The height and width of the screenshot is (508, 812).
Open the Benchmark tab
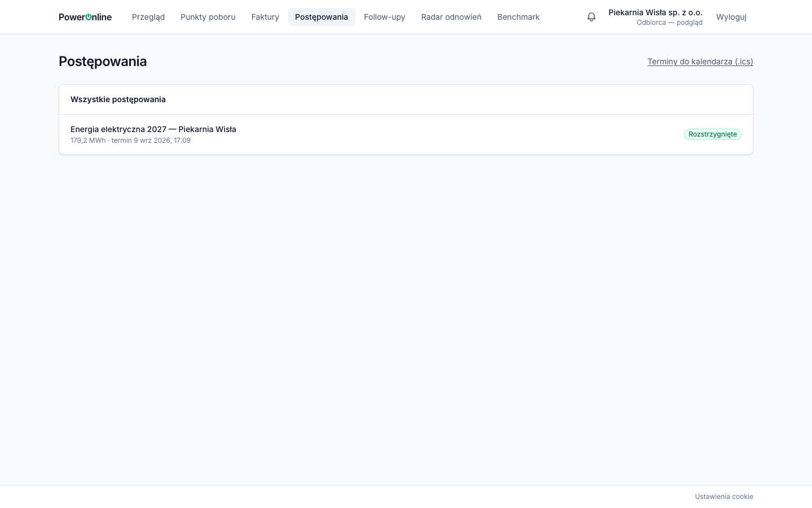coord(518,17)
